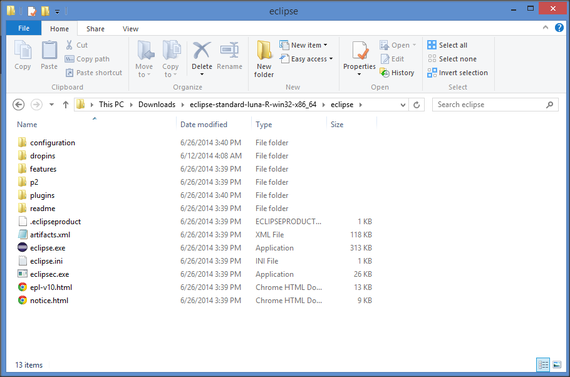Refresh the folder view
Viewport: 570px width, 377px height.
click(417, 105)
